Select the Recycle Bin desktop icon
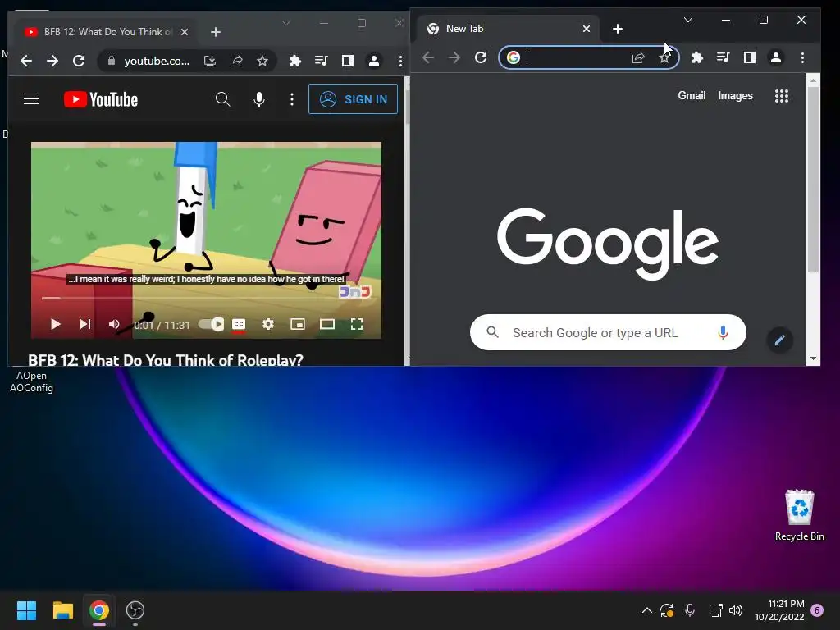The image size is (840, 630). coord(799,515)
